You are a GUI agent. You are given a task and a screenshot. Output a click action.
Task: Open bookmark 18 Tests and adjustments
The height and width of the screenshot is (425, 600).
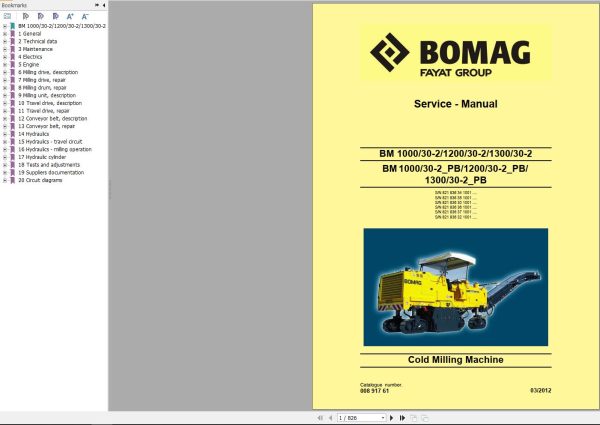[x=49, y=165]
